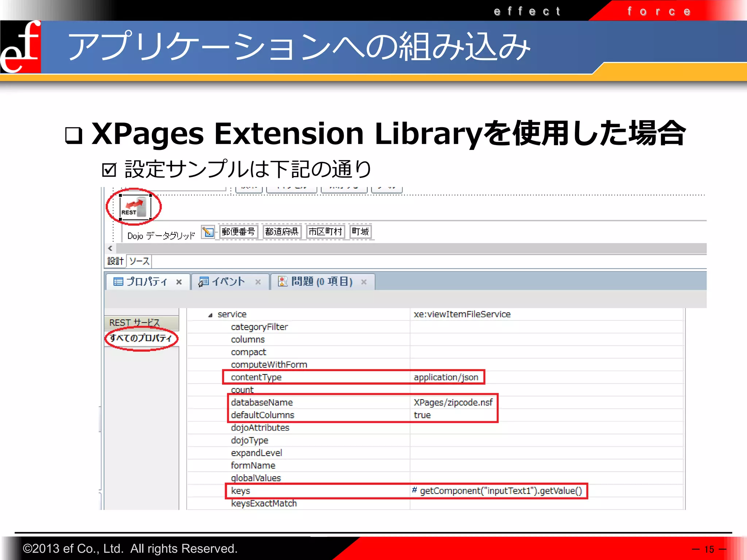
Task: Select the REST service control icon
Action: [135, 207]
